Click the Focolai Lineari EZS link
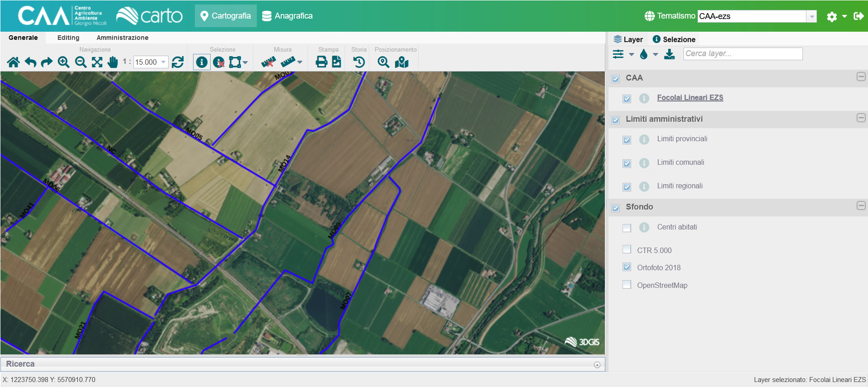Screen dimensions: 868x387 point(690,97)
